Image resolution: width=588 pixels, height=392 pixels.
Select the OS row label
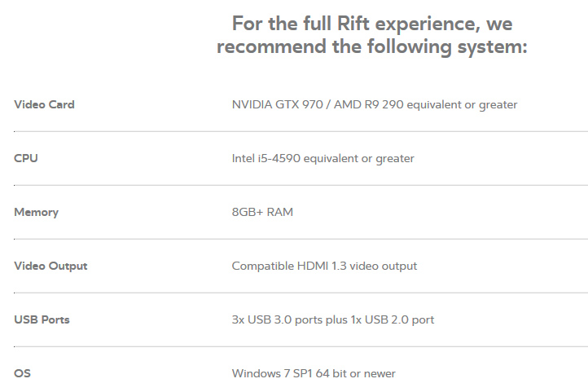click(23, 373)
